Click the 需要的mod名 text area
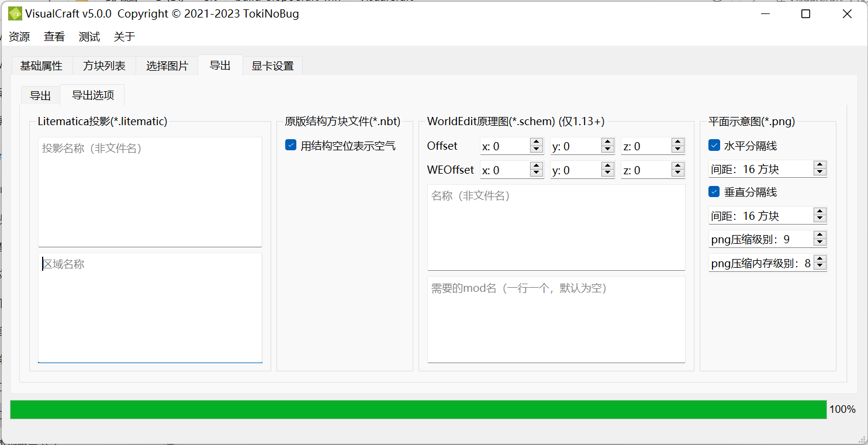The width and height of the screenshot is (868, 445). (556, 319)
